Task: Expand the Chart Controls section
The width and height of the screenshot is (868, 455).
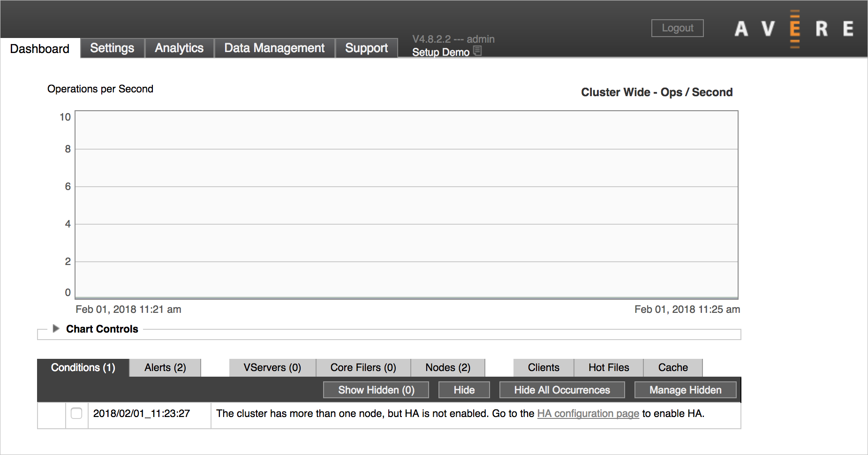Action: pos(101,328)
